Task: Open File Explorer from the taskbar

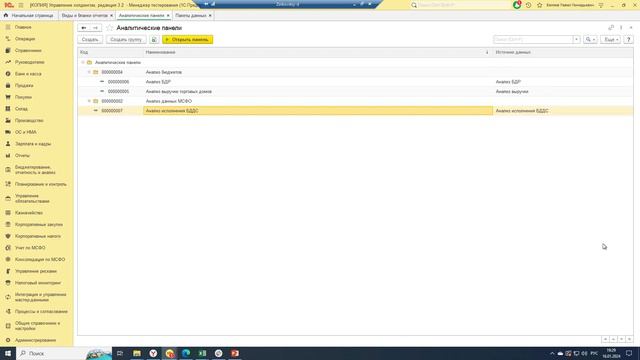Action: pyautogui.click(x=137, y=353)
